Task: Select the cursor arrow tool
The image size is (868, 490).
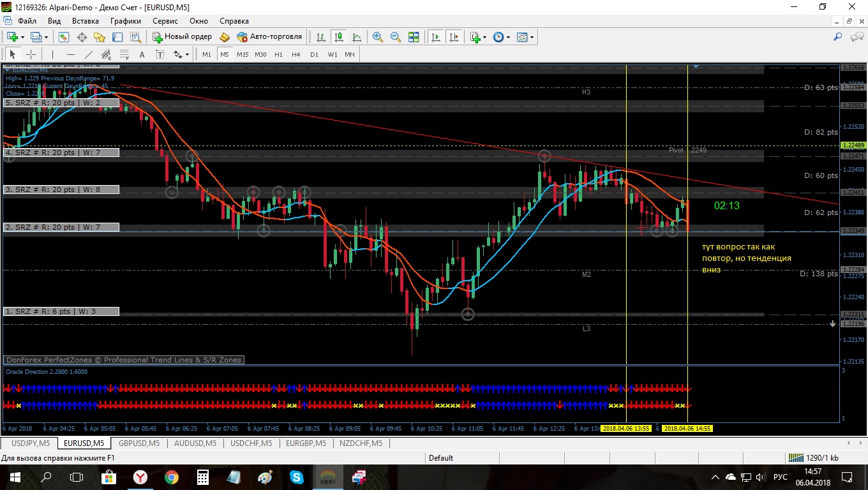Action: pyautogui.click(x=13, y=54)
